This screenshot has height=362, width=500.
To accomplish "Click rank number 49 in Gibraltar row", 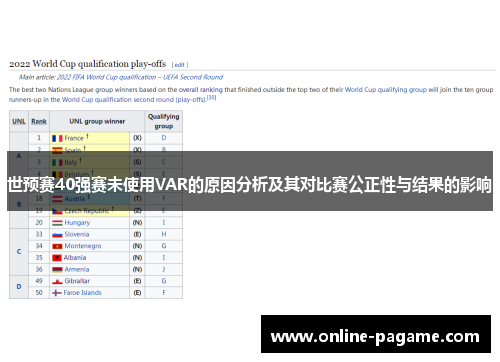I will (x=39, y=281).
